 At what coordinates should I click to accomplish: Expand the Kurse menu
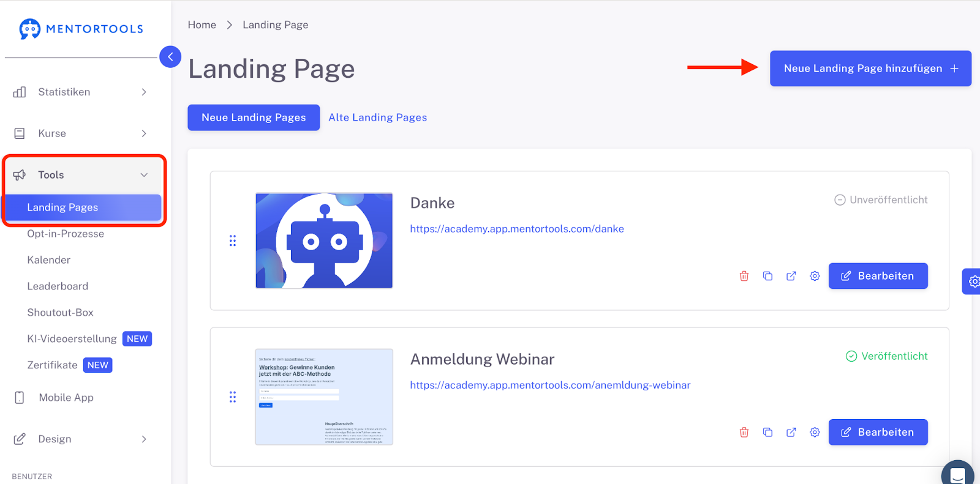(x=81, y=133)
